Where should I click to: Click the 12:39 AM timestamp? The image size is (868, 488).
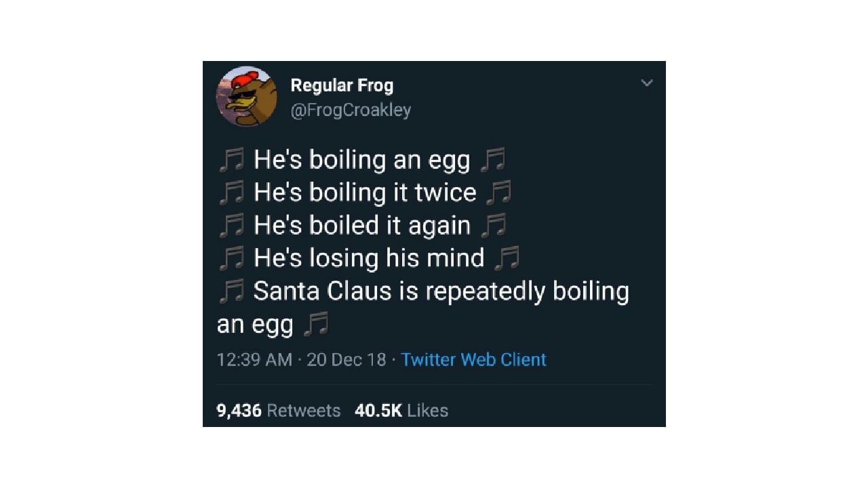[254, 359]
